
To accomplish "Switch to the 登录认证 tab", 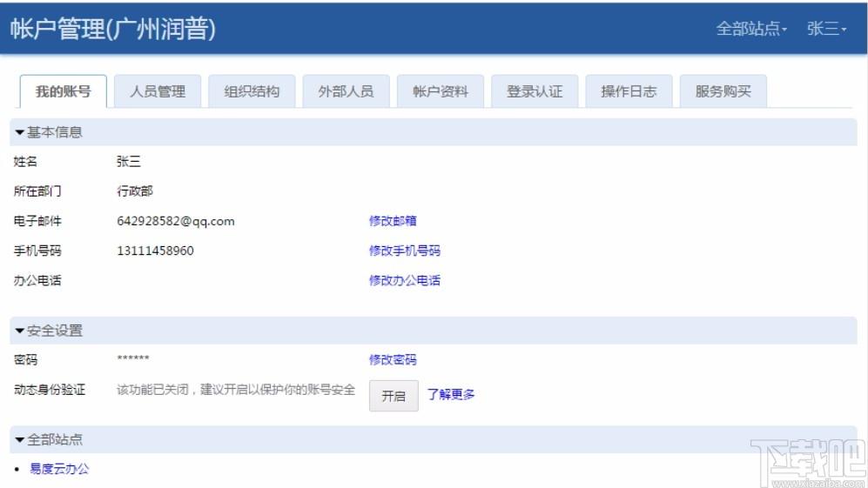I will point(535,91).
